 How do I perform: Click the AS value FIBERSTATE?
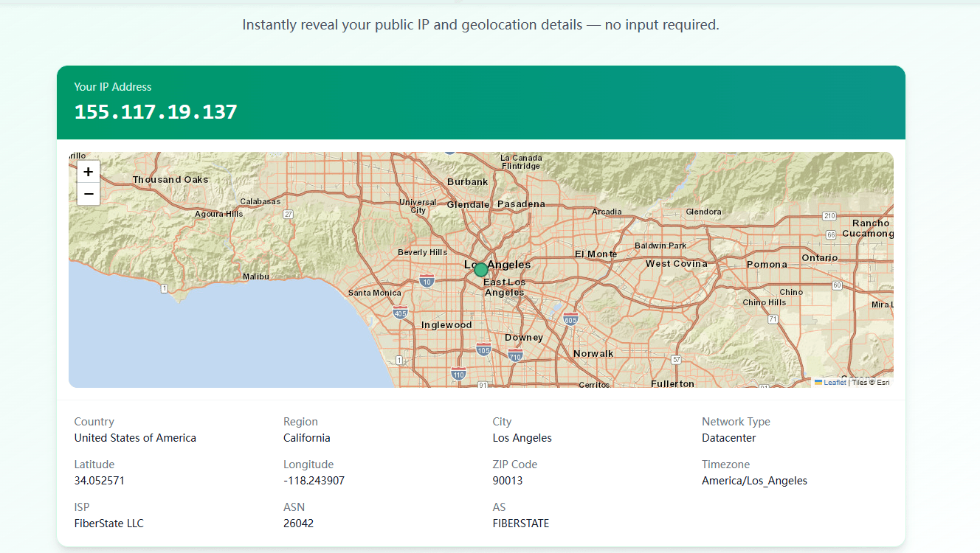pos(521,524)
